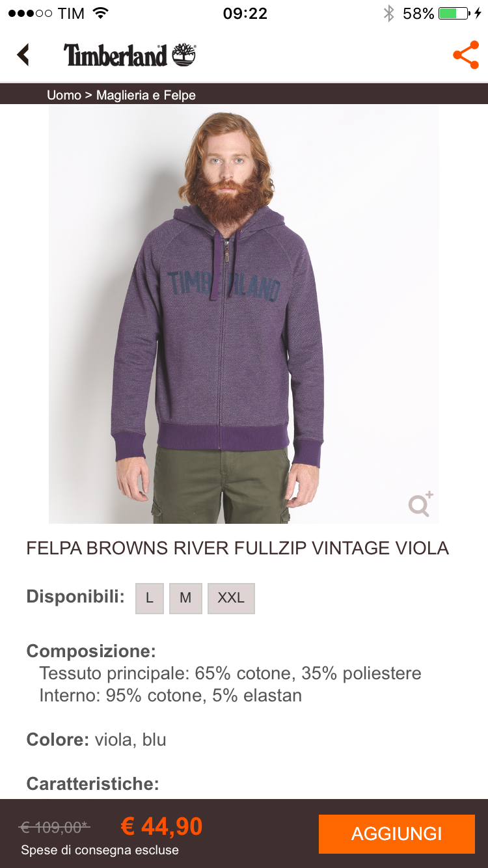This screenshot has height=868, width=488.
Task: Tap the Timberland tree logo
Action: 184,55
